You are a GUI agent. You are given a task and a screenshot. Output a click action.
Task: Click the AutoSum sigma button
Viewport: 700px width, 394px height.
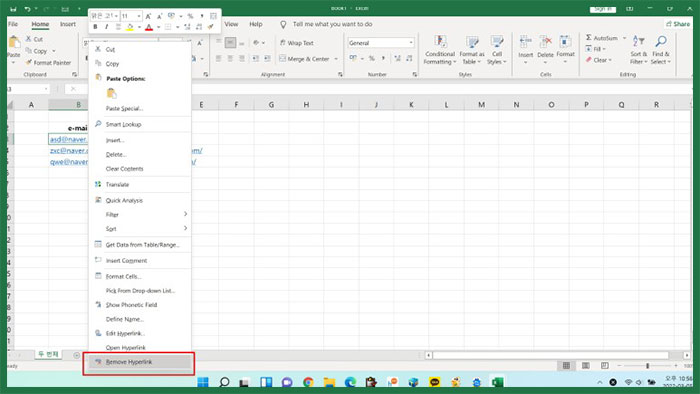(x=601, y=38)
